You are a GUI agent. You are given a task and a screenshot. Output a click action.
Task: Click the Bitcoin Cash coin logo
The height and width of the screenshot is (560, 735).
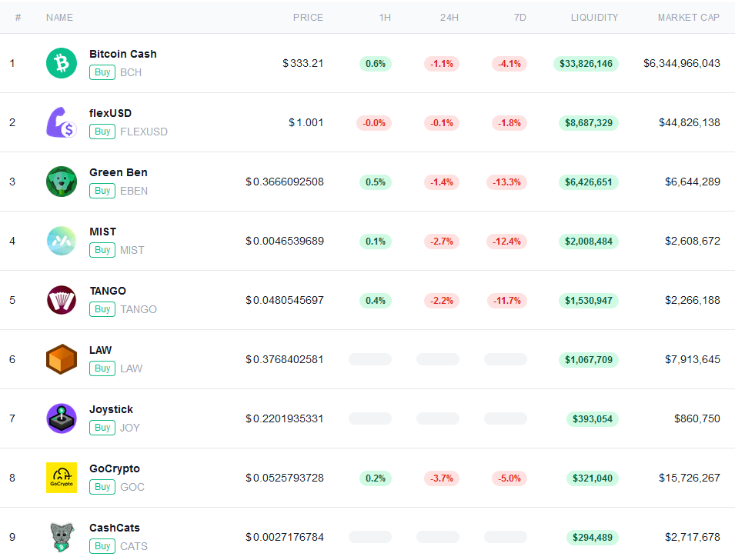point(62,63)
